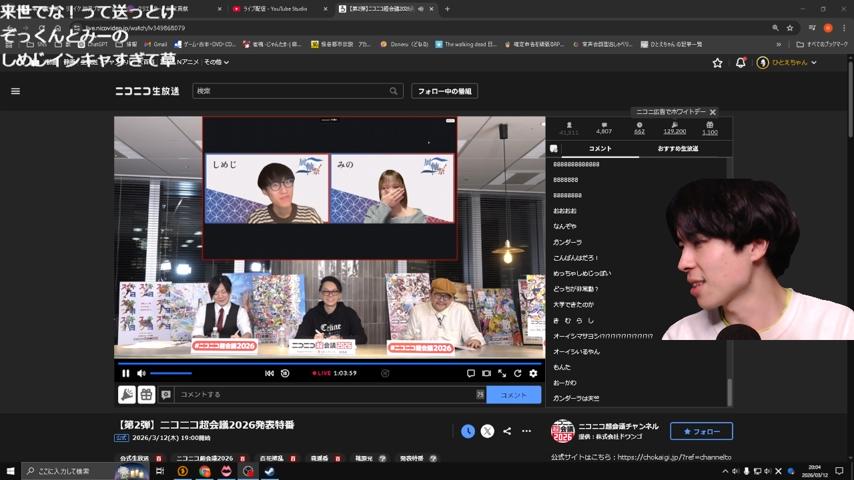The image size is (854, 480).
Task: Open the ad points 129,200 stat
Action: (674, 128)
